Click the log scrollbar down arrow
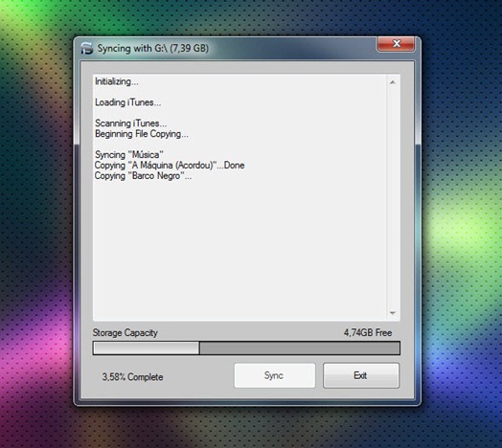This screenshot has height=448, width=502. coord(393,313)
